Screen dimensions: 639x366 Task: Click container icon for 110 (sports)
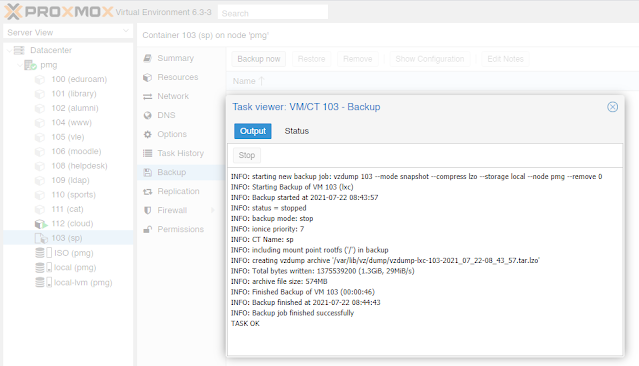click(x=40, y=195)
